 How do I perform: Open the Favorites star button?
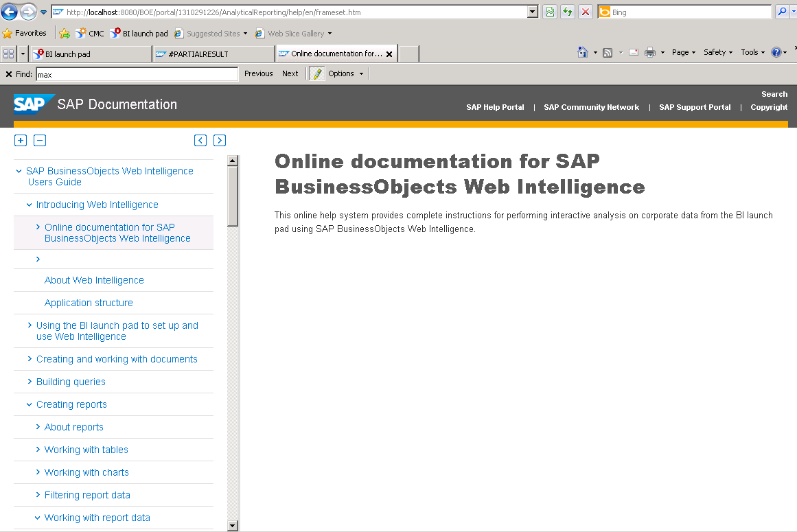click(x=25, y=34)
